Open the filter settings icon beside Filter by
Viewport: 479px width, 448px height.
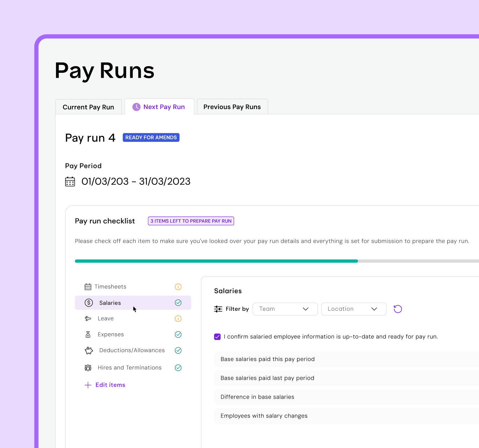[x=218, y=309]
